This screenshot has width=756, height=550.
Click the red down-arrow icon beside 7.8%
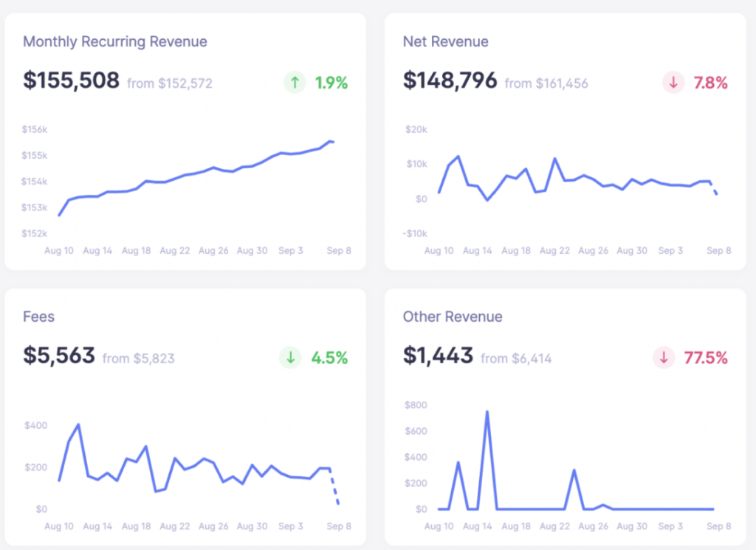(x=673, y=83)
